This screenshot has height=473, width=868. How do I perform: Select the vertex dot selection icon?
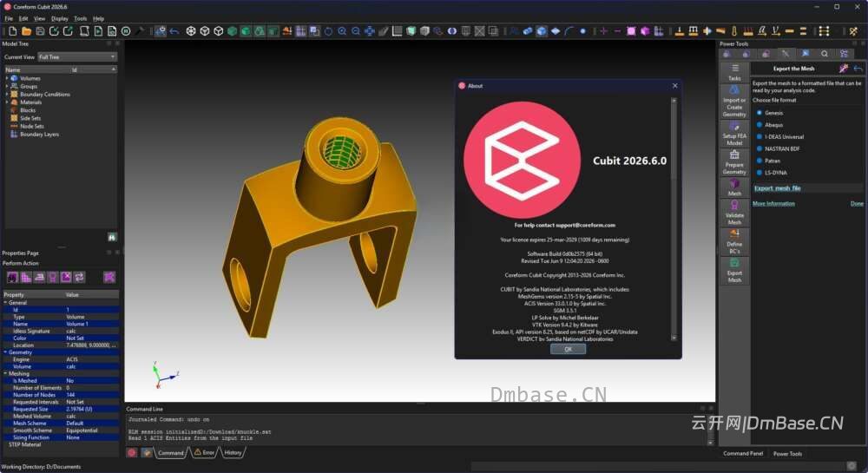tap(583, 31)
